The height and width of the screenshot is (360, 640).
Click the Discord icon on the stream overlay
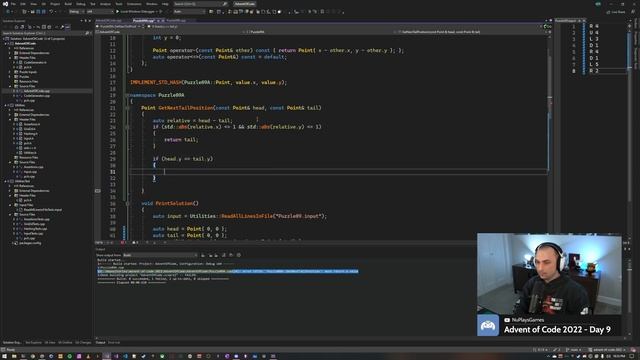coord(488,325)
